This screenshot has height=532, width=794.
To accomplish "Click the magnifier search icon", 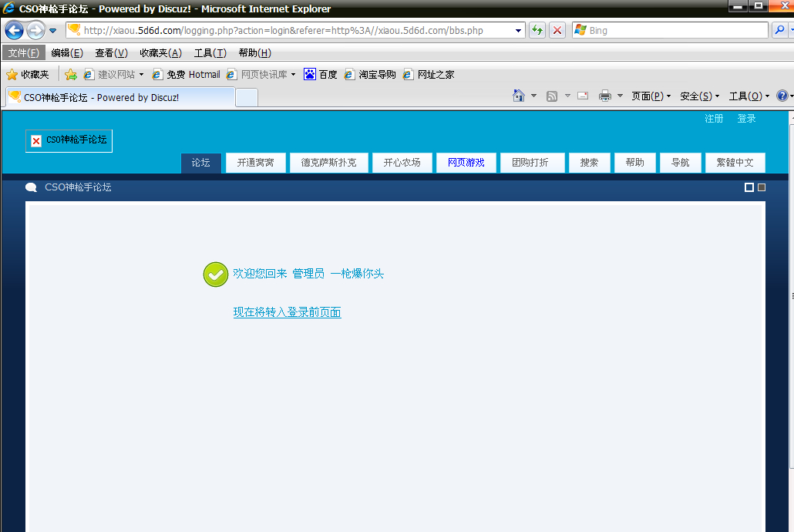I will tap(779, 30).
